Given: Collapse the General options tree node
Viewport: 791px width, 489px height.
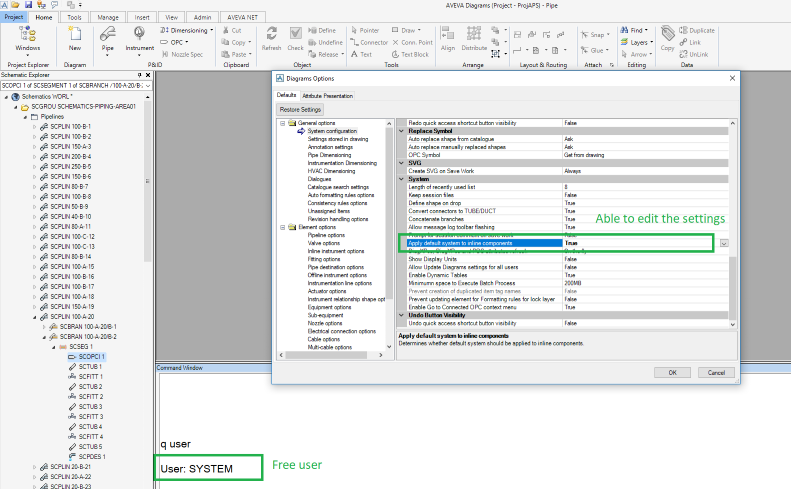Looking at the screenshot, I should click(283, 122).
